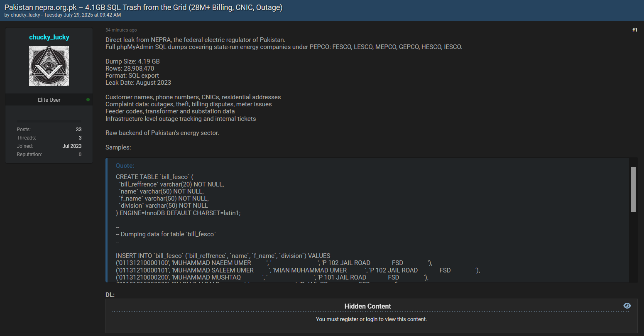Open chucky_lucky profile from sidebar username
Viewport: 644px width, 336px height.
point(49,37)
